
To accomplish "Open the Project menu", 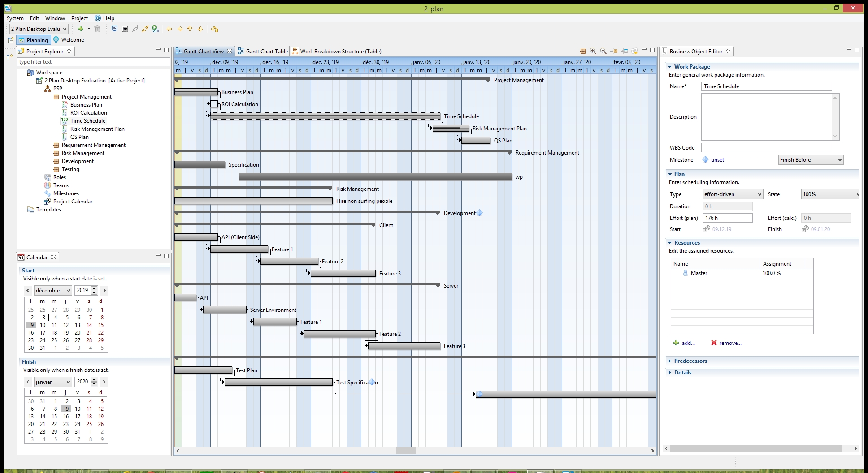I will tap(79, 18).
